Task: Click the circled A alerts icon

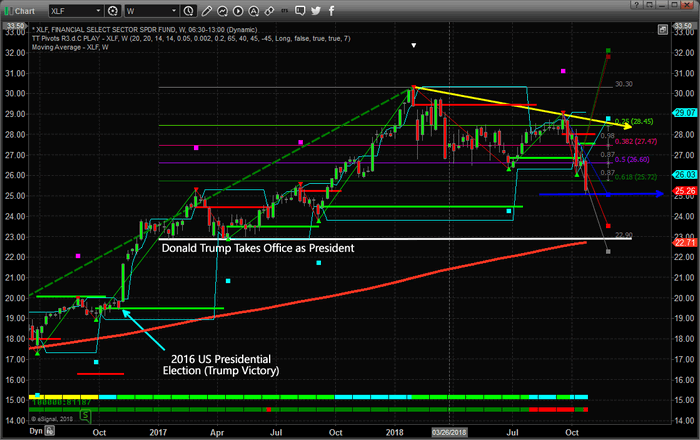Action: (x=254, y=11)
